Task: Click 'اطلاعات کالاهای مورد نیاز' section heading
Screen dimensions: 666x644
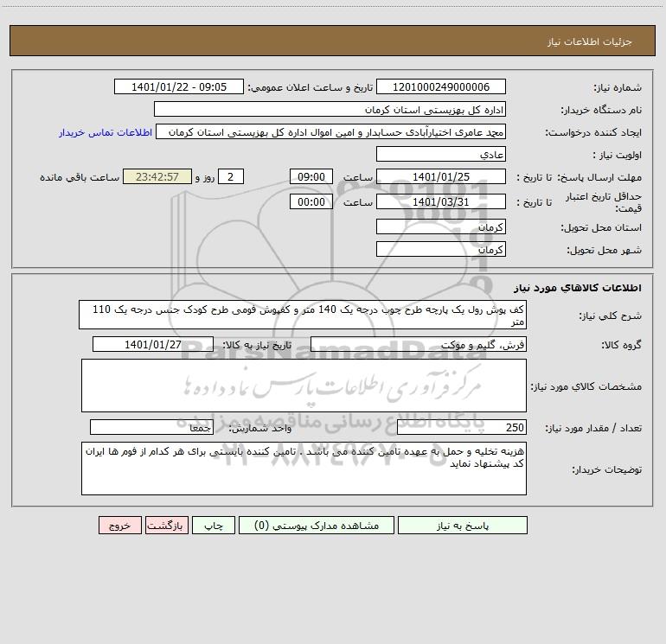Action: click(x=578, y=288)
